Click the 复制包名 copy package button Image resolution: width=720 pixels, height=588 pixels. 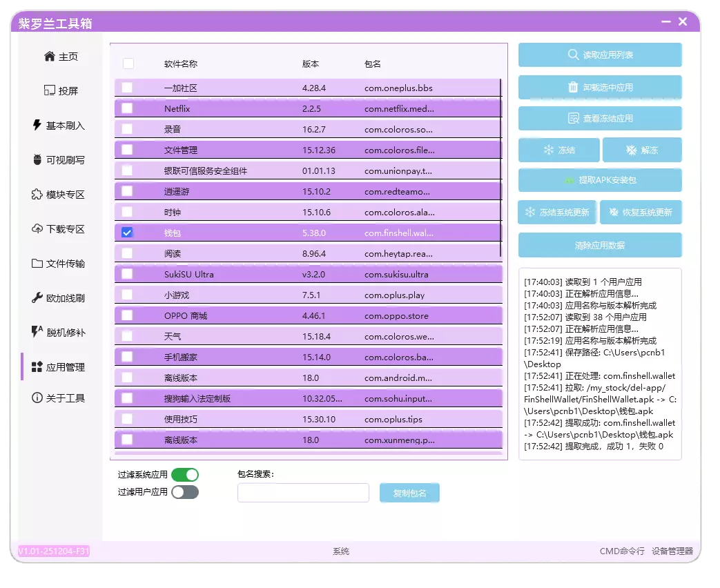(x=409, y=492)
